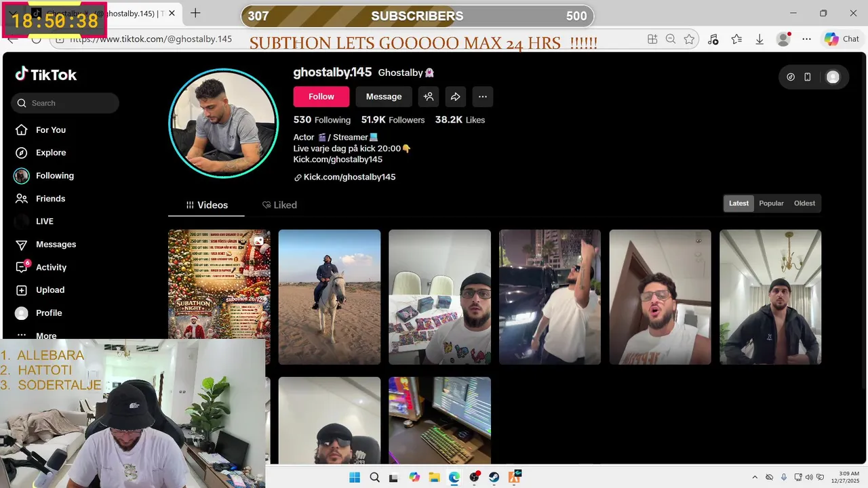Open the profile three-dots menu
Viewport: 868px width, 488px height.
tap(483, 97)
